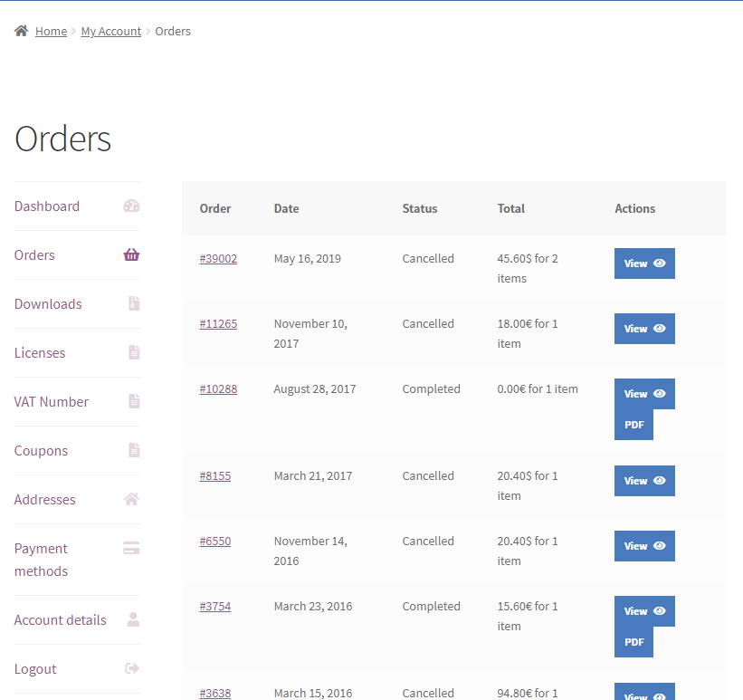Click the Account details person icon
Screen dimensions: 743x700
(133, 620)
